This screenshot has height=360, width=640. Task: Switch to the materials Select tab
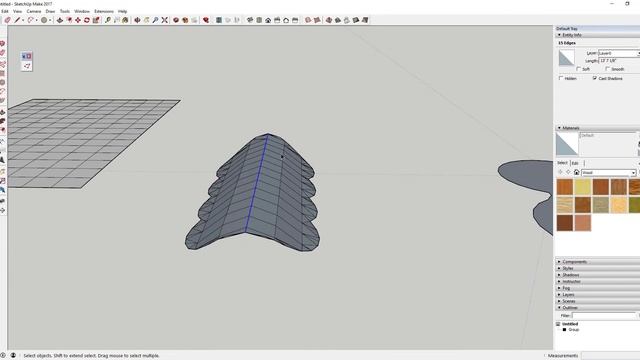click(x=562, y=163)
